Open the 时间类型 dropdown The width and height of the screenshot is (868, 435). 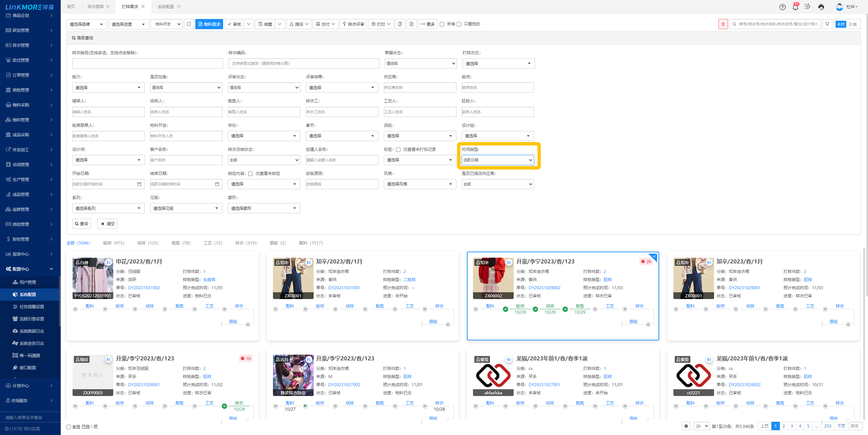click(x=497, y=160)
